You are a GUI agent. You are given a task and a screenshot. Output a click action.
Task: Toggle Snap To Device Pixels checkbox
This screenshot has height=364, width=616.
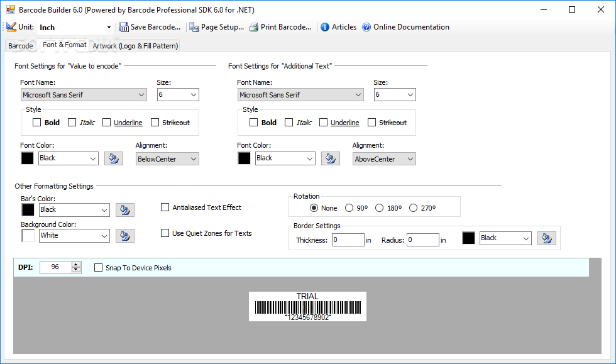click(x=98, y=268)
